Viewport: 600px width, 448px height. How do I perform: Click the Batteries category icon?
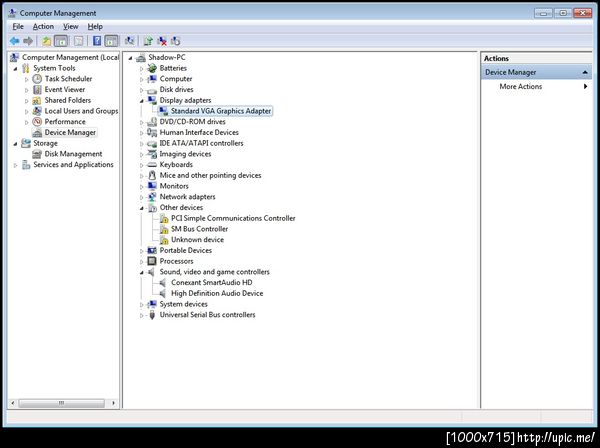click(x=152, y=68)
